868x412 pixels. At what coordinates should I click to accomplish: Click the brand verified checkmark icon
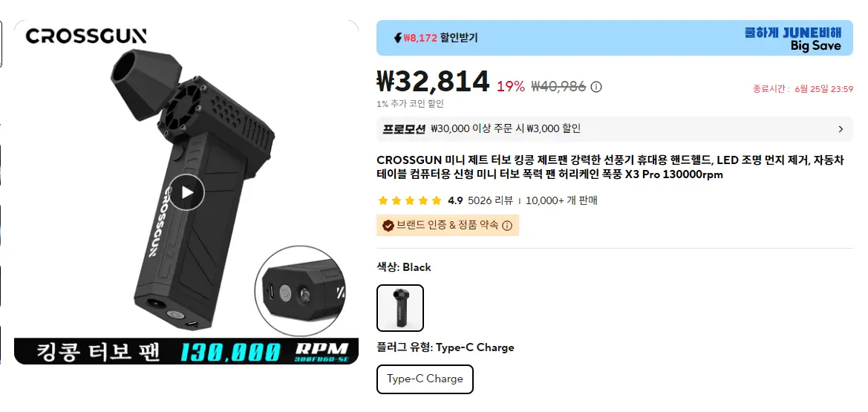coord(388,226)
